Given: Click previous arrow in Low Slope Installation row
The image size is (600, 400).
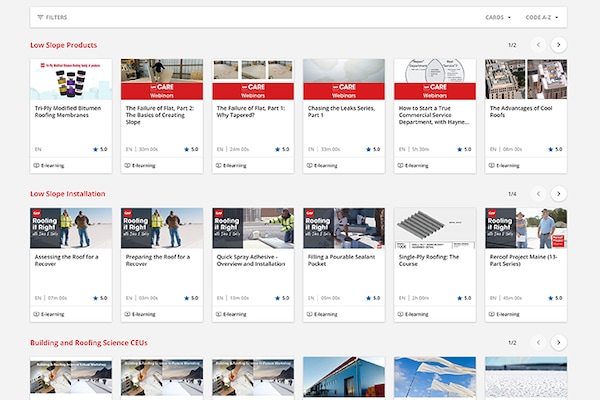Looking at the screenshot, I should click(x=538, y=193).
